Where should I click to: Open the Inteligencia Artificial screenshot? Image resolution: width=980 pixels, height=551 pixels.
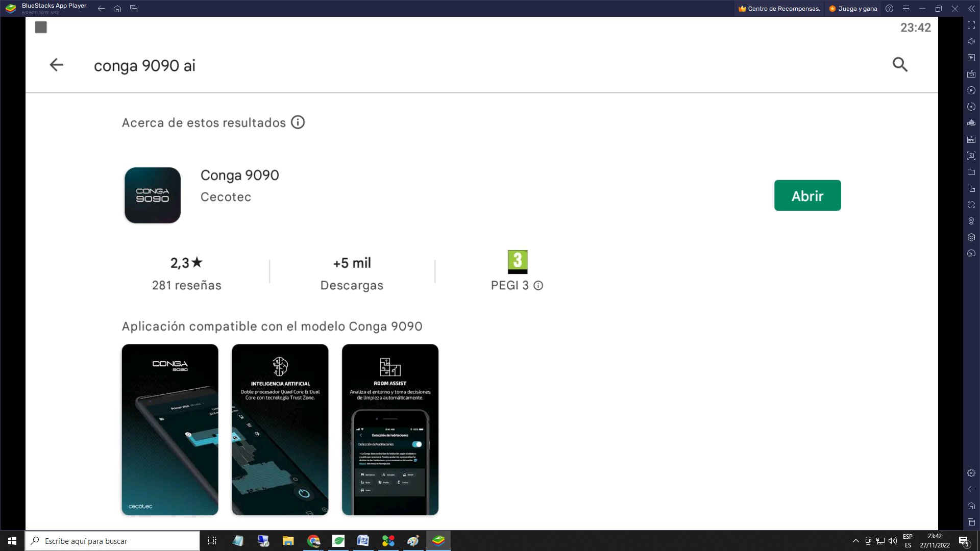pyautogui.click(x=280, y=430)
